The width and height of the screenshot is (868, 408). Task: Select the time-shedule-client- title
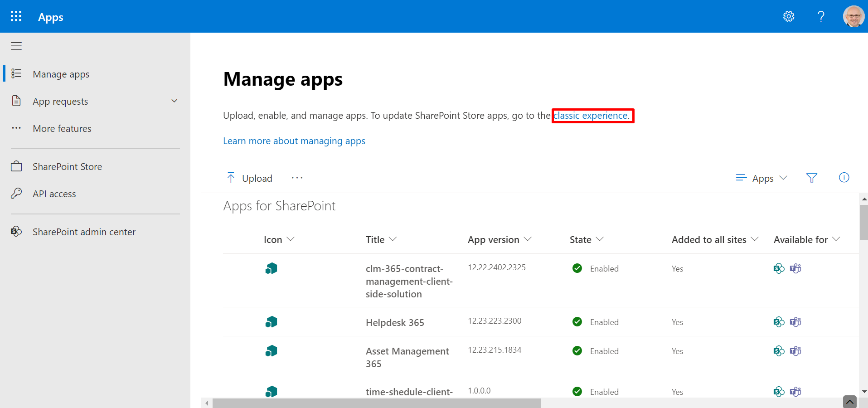point(409,392)
